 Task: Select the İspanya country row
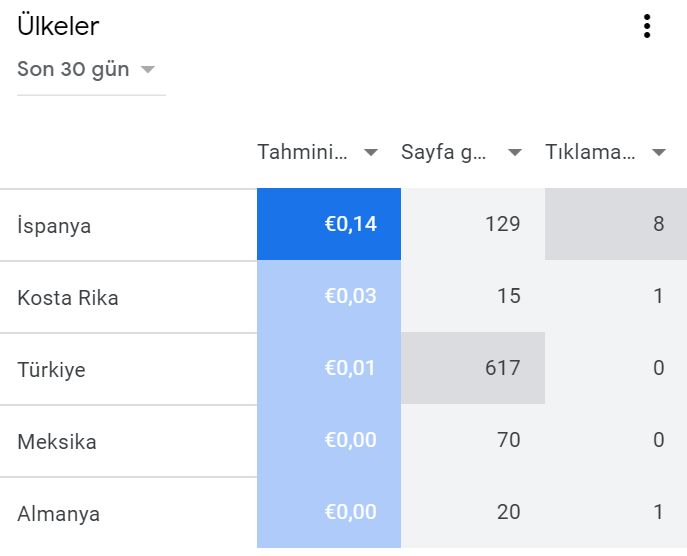(x=344, y=225)
